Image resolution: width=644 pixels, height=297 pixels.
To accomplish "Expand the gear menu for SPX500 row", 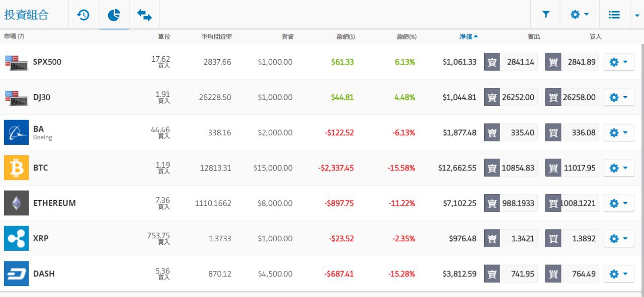I will (618, 62).
